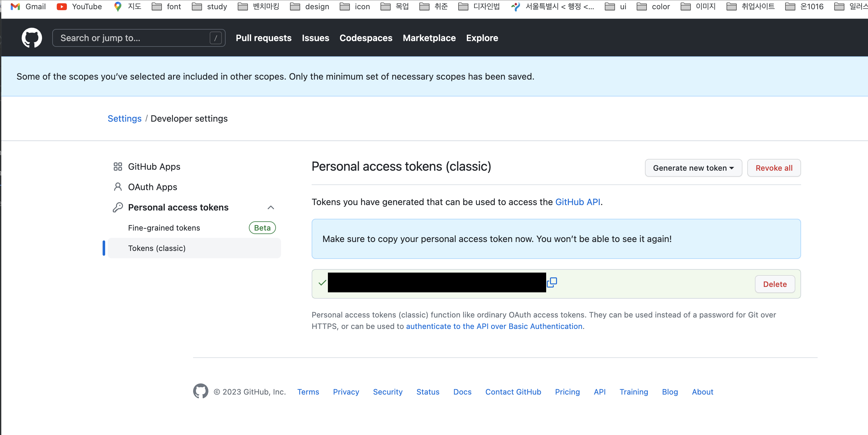This screenshot has width=868, height=435.
Task: Click the footer GitHub logo
Action: tap(200, 391)
